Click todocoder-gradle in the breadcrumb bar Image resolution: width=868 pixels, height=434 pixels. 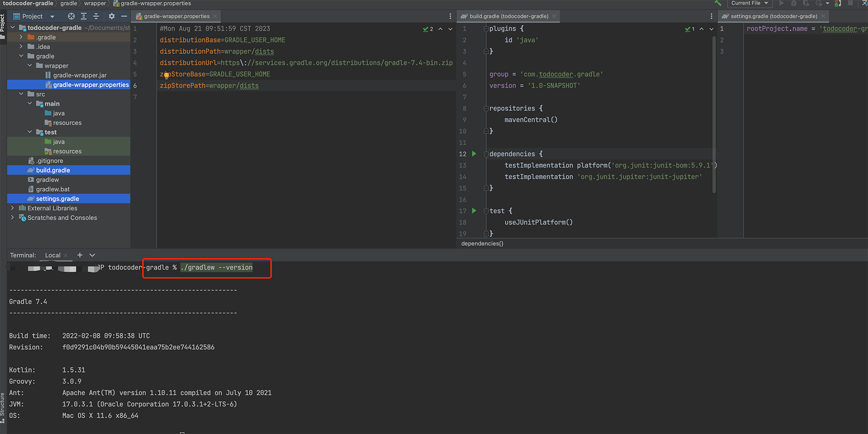point(28,3)
